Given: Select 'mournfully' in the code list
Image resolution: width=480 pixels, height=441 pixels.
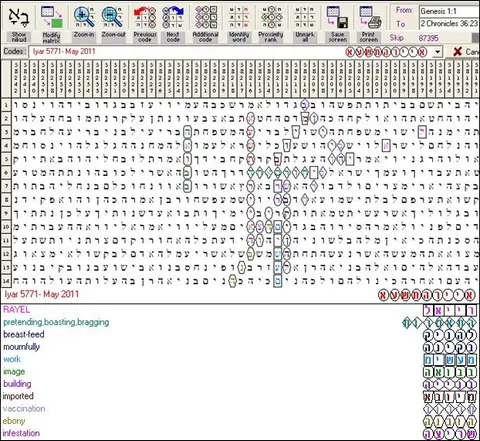Looking at the screenshot, I should pyautogui.click(x=21, y=347).
